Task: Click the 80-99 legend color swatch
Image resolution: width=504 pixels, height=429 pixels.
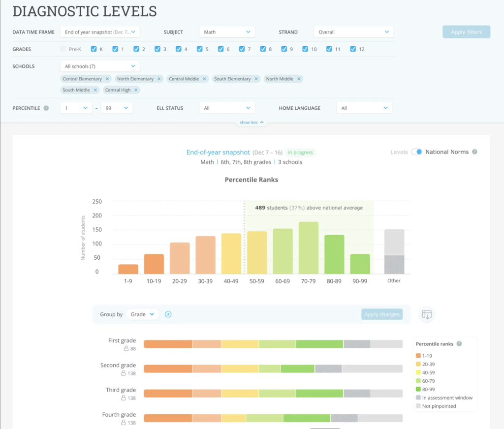Action: pyautogui.click(x=418, y=389)
